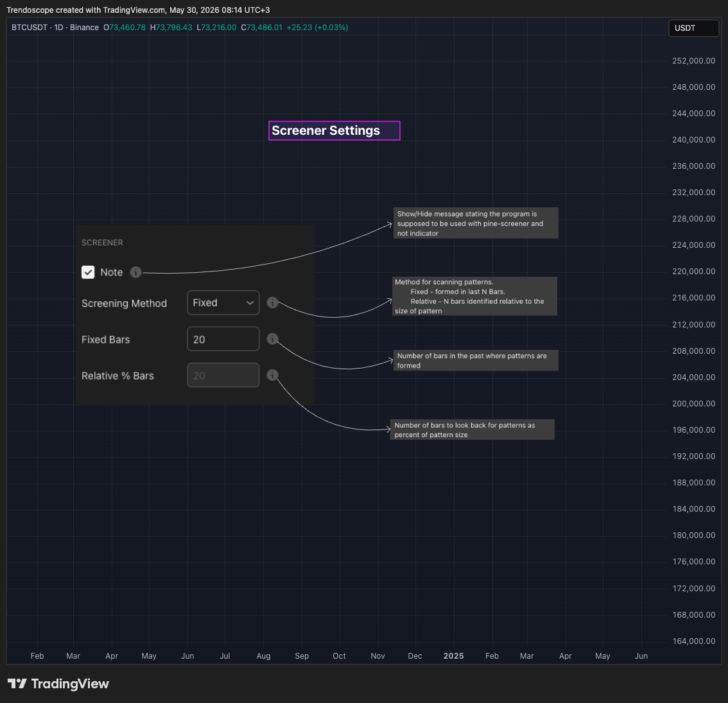Click info icon next to Screening Method
The image size is (728, 703).
pyautogui.click(x=273, y=303)
